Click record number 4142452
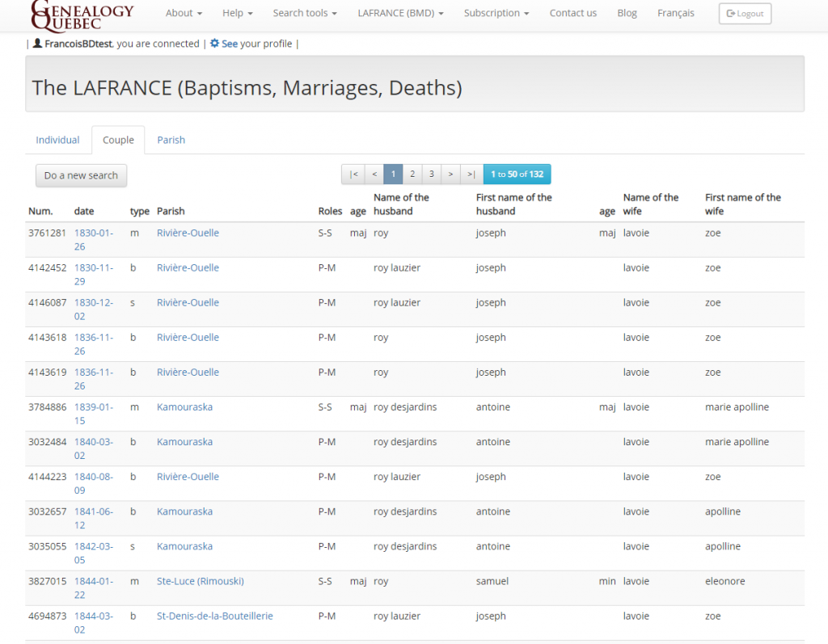 pos(48,267)
